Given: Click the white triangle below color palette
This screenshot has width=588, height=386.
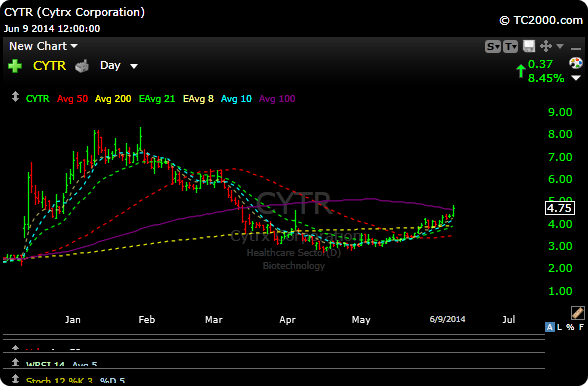Looking at the screenshot, I should tap(576, 78).
